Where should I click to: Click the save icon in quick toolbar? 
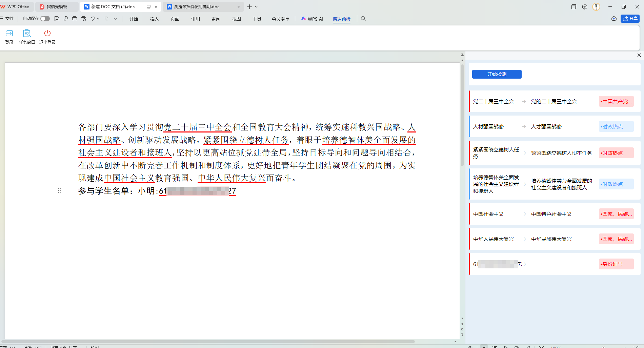[57, 19]
